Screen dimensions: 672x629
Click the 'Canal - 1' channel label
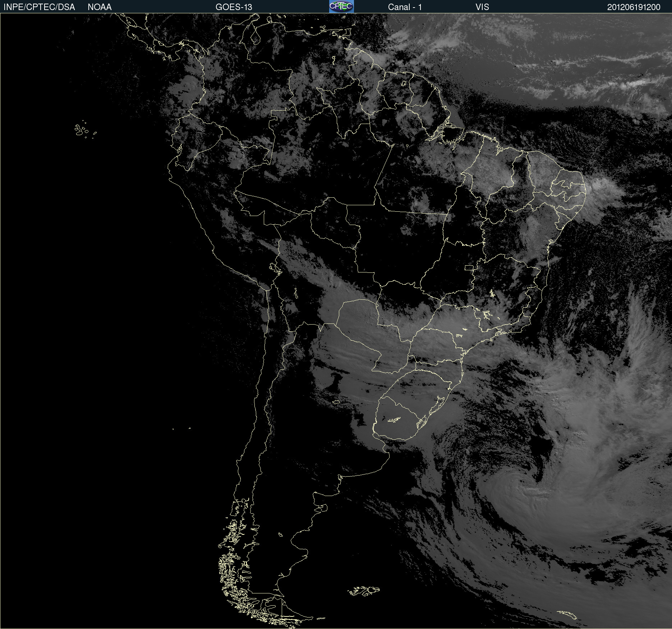point(405,7)
